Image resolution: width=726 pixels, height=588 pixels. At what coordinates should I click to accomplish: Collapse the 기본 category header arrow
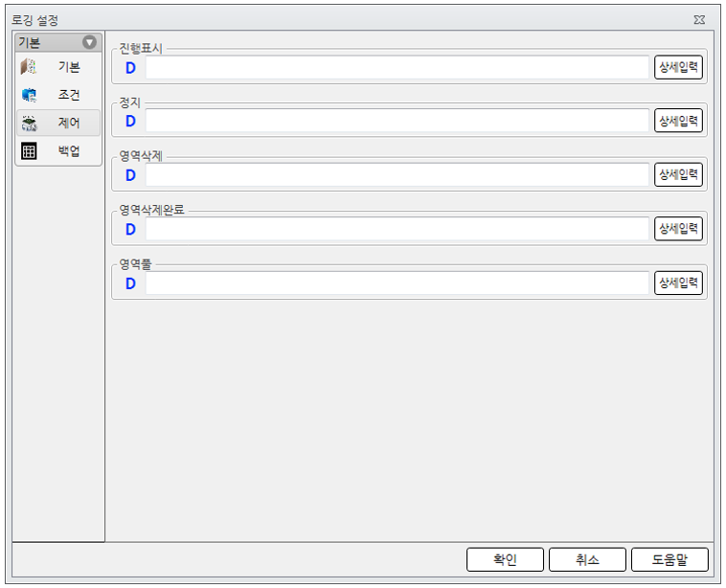tap(89, 42)
